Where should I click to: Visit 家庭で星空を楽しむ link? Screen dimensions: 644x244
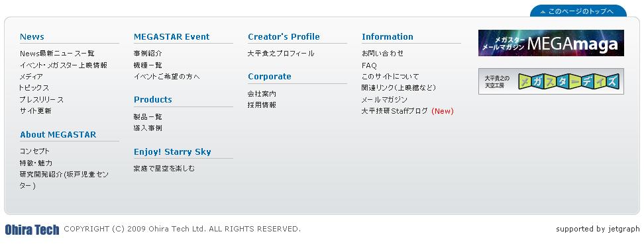click(x=164, y=169)
